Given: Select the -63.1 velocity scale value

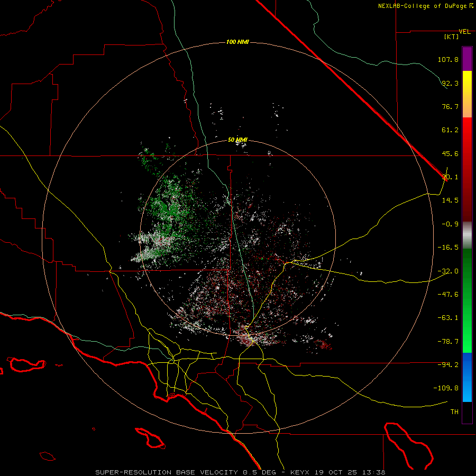Looking at the screenshot, I should (x=448, y=317).
